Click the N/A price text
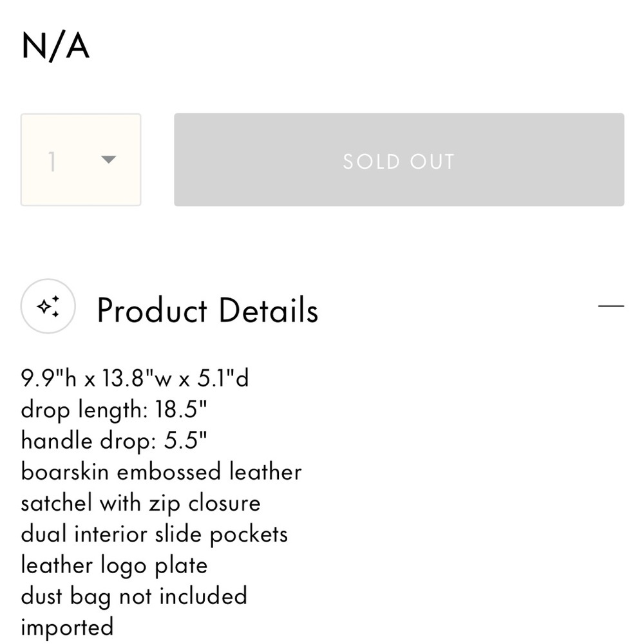The image size is (644, 644). 55,46
